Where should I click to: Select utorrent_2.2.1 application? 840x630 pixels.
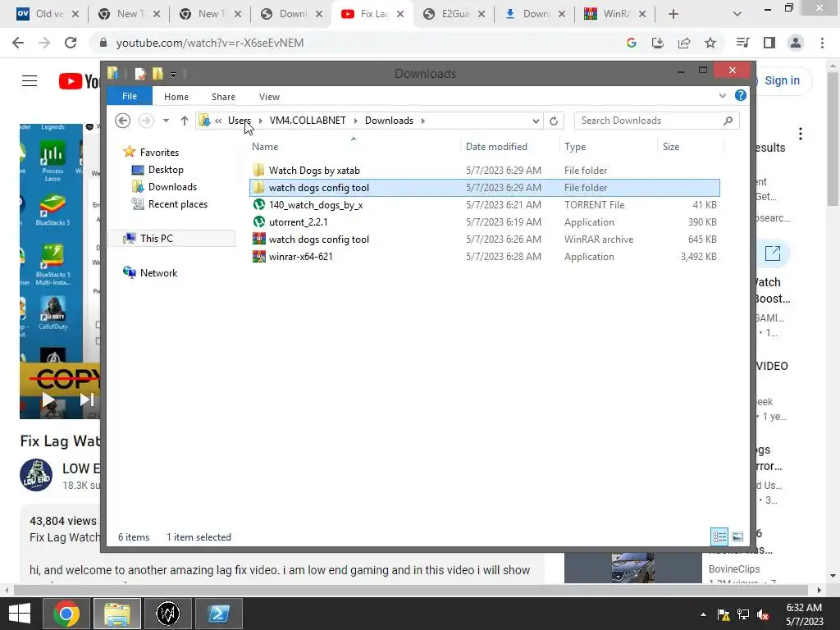(298, 221)
